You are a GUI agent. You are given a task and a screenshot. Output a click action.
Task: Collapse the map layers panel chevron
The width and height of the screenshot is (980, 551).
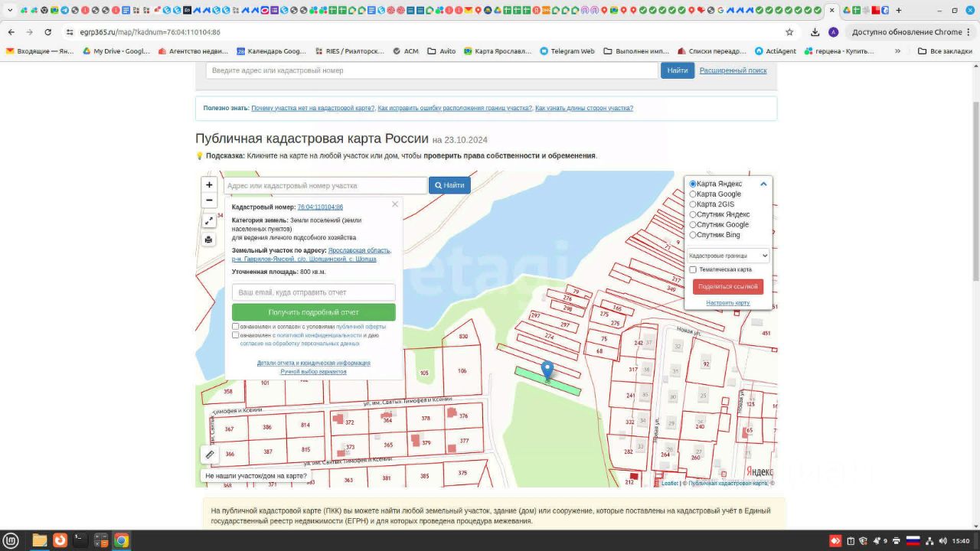click(763, 184)
